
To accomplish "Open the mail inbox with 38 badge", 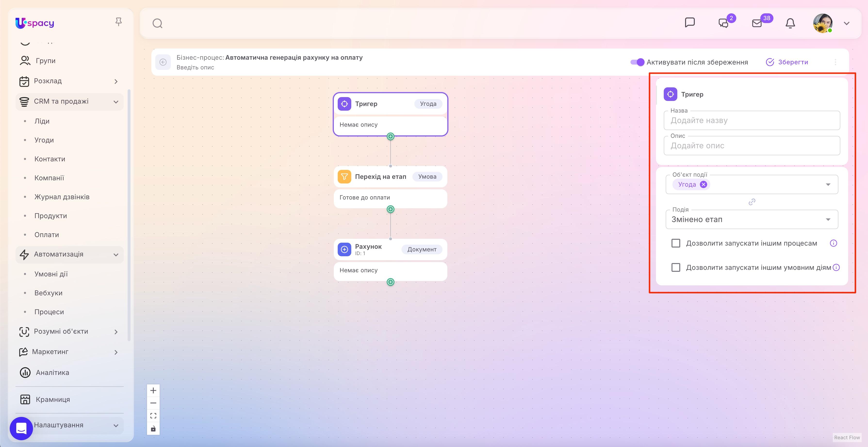I will point(757,23).
